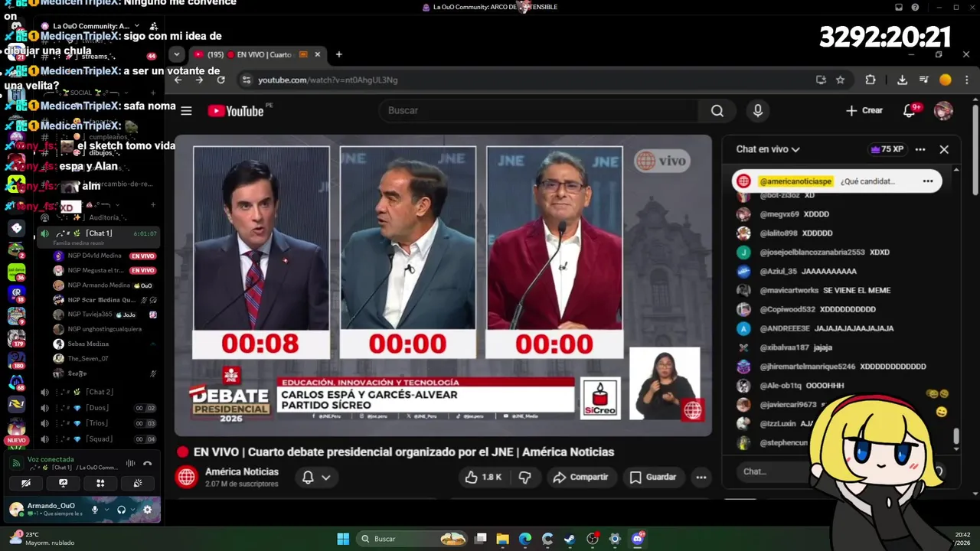
Task: Like the video with the thumbs up
Action: pyautogui.click(x=482, y=478)
